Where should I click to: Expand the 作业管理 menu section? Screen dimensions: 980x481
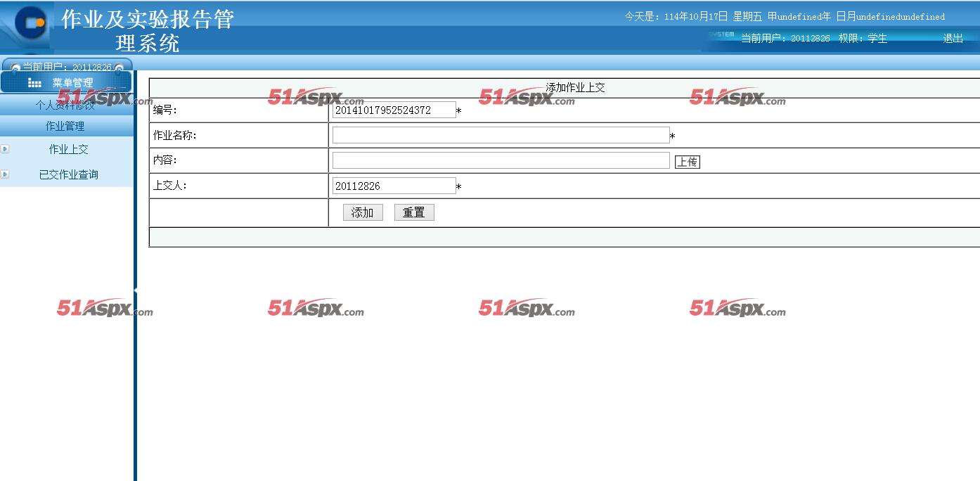[x=65, y=126]
